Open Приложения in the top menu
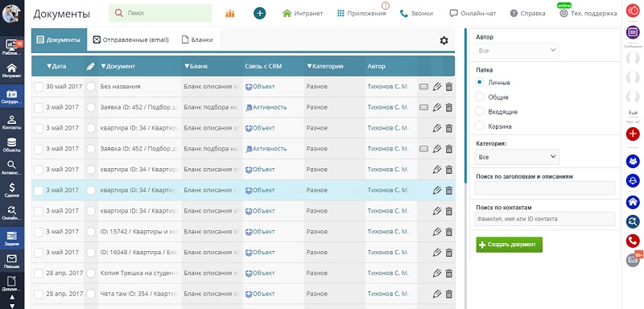 click(x=361, y=14)
